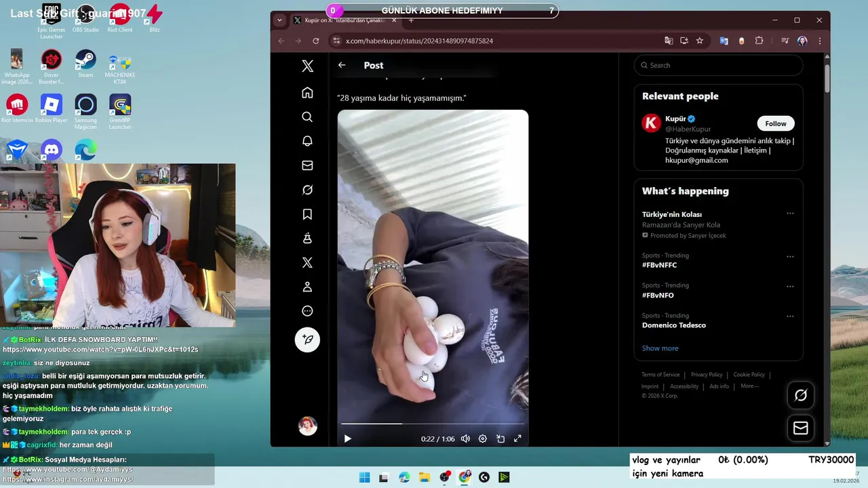Open Explore search icon in X sidebar

[x=307, y=117]
